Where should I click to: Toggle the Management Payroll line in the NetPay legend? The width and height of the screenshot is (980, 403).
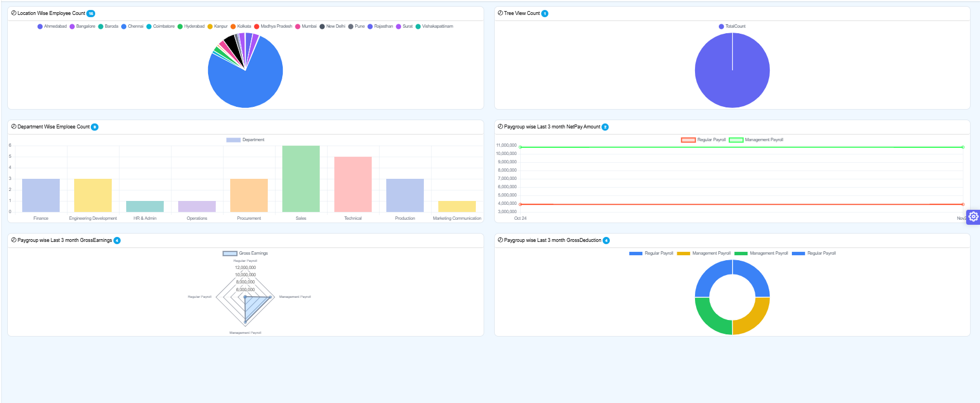(x=756, y=140)
